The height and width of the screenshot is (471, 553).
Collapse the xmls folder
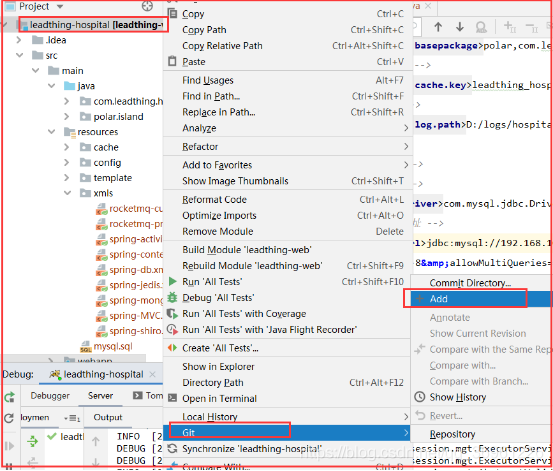tap(67, 193)
